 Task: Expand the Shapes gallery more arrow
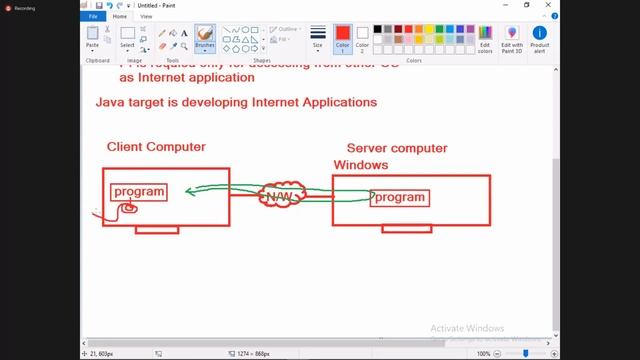(263, 49)
